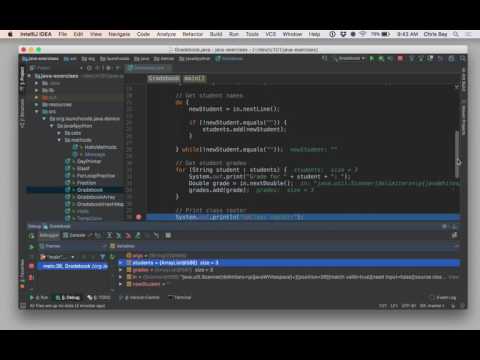480x360 pixels.
Task: Select Fraction class in project tree
Action: coord(86,183)
